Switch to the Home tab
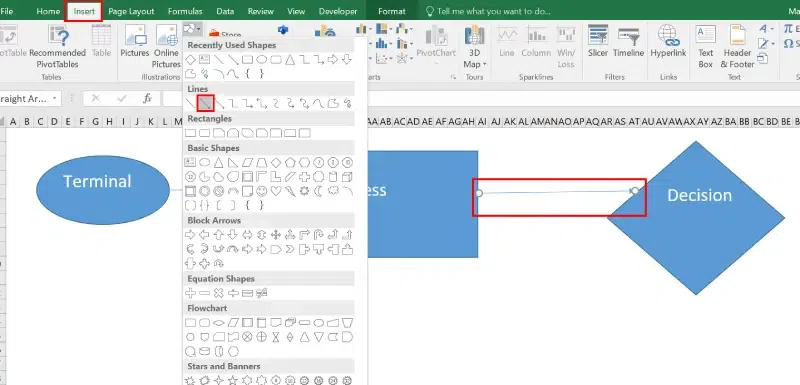 pyautogui.click(x=48, y=11)
